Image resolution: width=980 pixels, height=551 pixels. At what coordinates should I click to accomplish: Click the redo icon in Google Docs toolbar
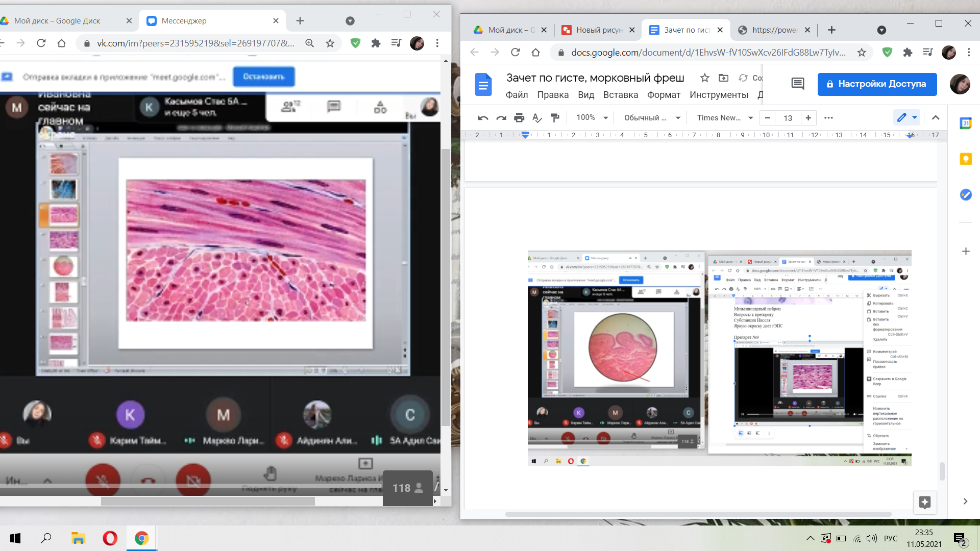pyautogui.click(x=501, y=118)
